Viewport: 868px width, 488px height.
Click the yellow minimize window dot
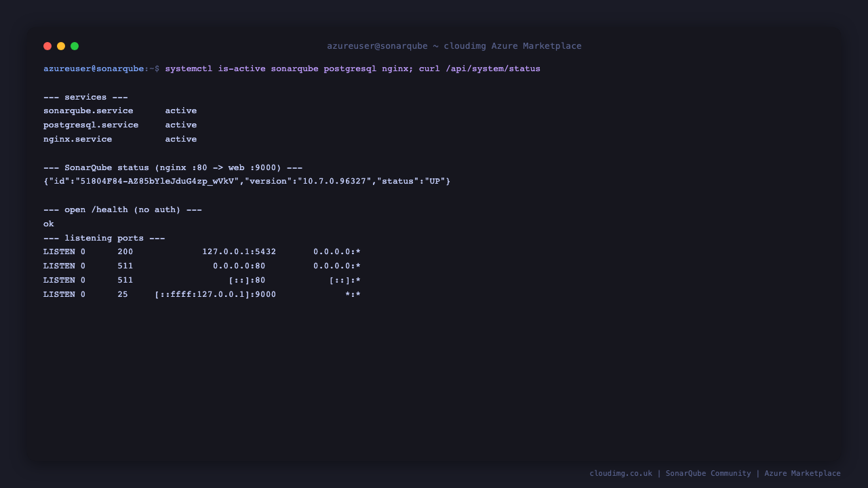click(x=61, y=46)
